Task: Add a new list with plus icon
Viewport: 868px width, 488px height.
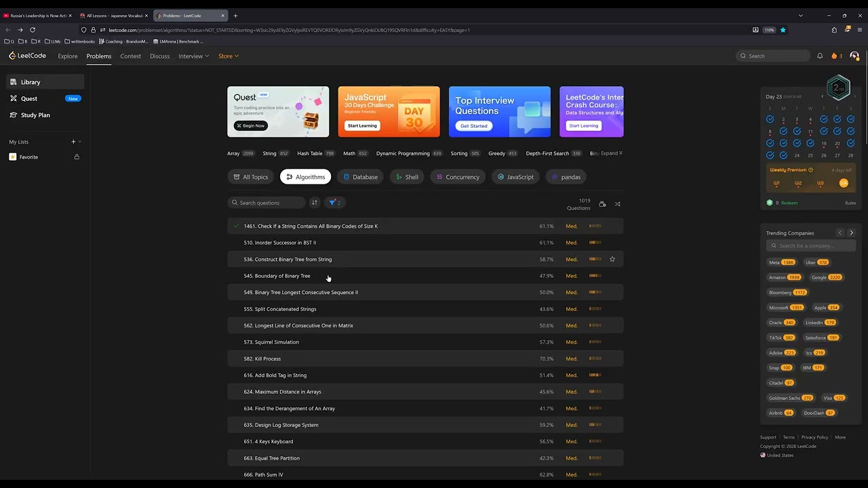Action: tap(73, 142)
